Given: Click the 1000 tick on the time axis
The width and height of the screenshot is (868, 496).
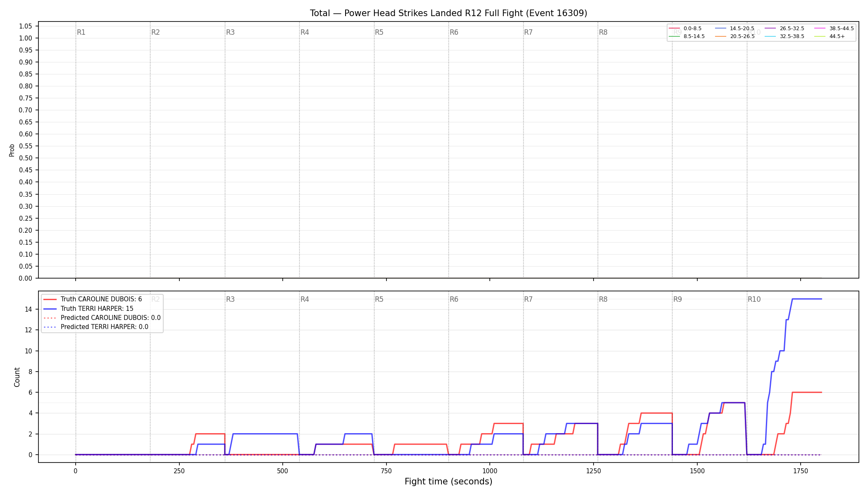Looking at the screenshot, I should coord(490,471).
